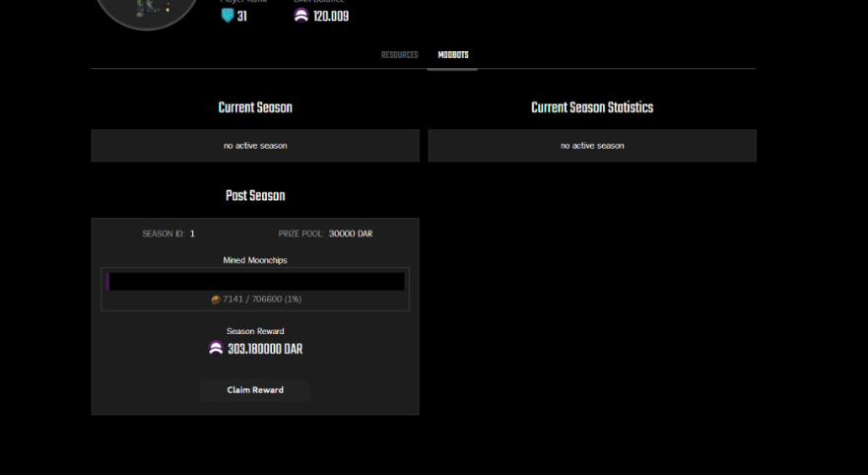Click 'no active season' under Current Season Statistics
The image size is (868, 475).
coord(592,146)
